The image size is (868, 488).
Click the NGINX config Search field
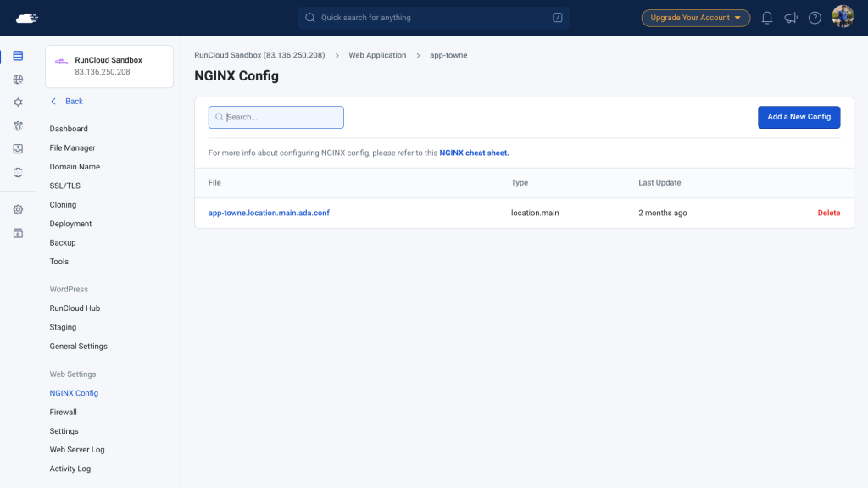click(275, 117)
